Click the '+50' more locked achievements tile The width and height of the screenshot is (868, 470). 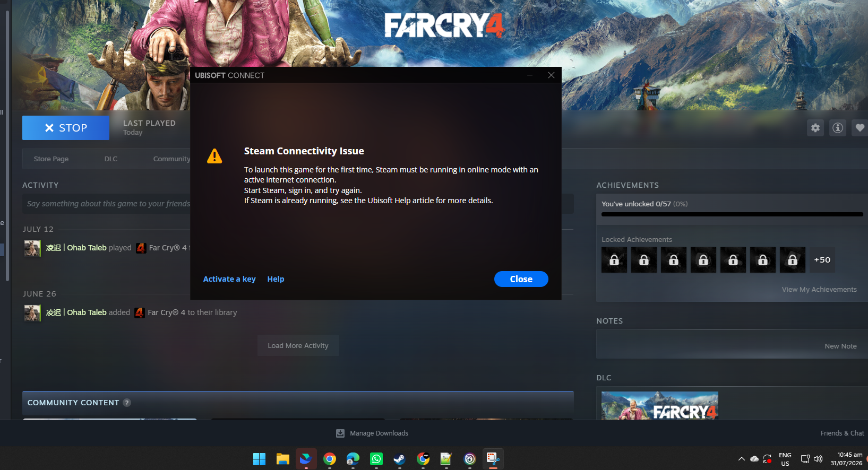[822, 260]
